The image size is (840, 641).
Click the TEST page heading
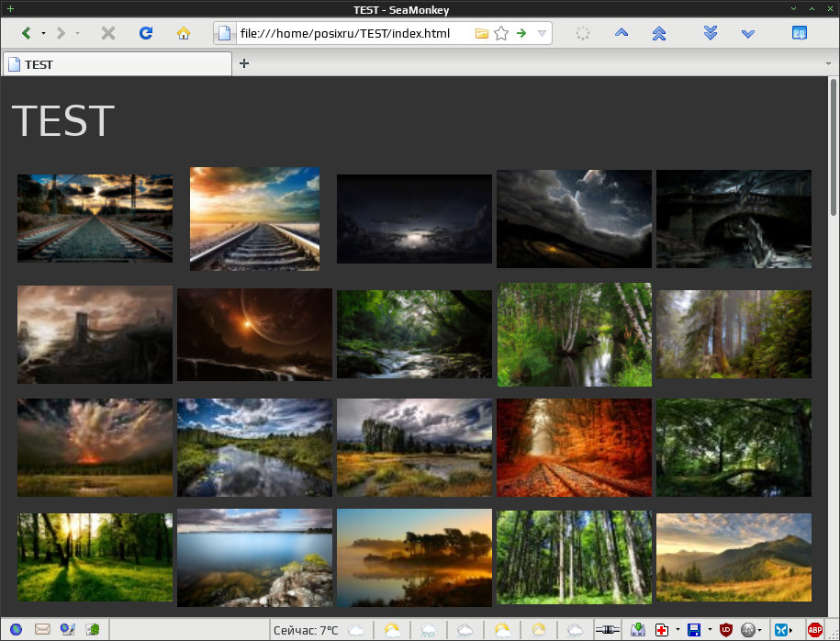(63, 121)
